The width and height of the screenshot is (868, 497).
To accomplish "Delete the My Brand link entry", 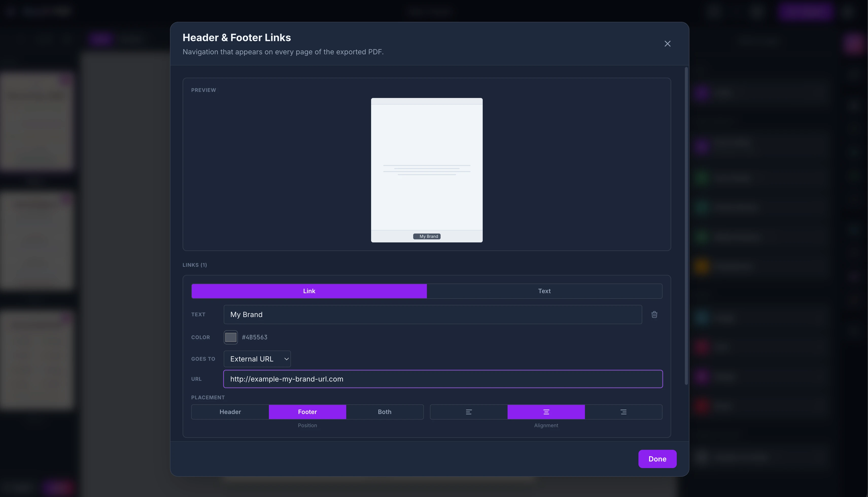I will (x=654, y=314).
